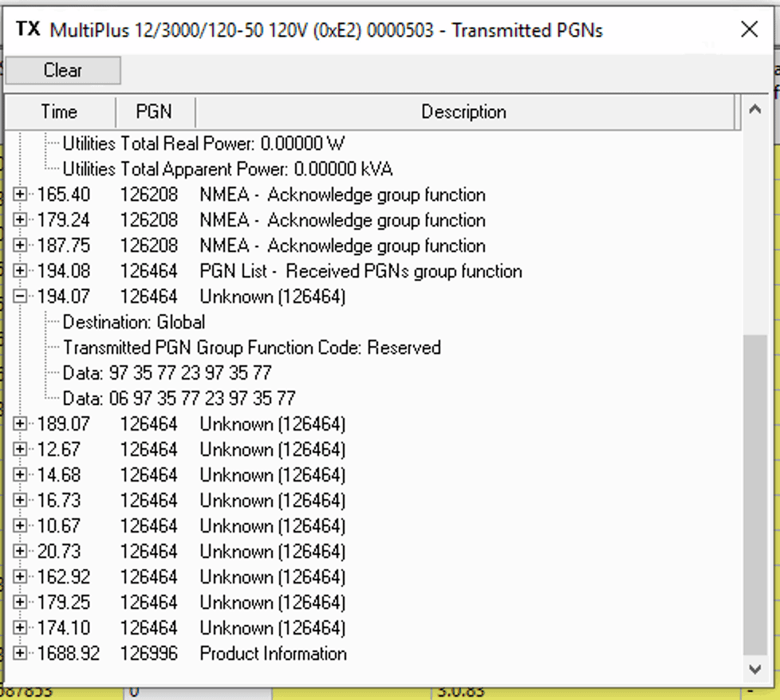Click PGN 126996 in the last row
The width and height of the screenshot is (780, 700).
click(148, 653)
